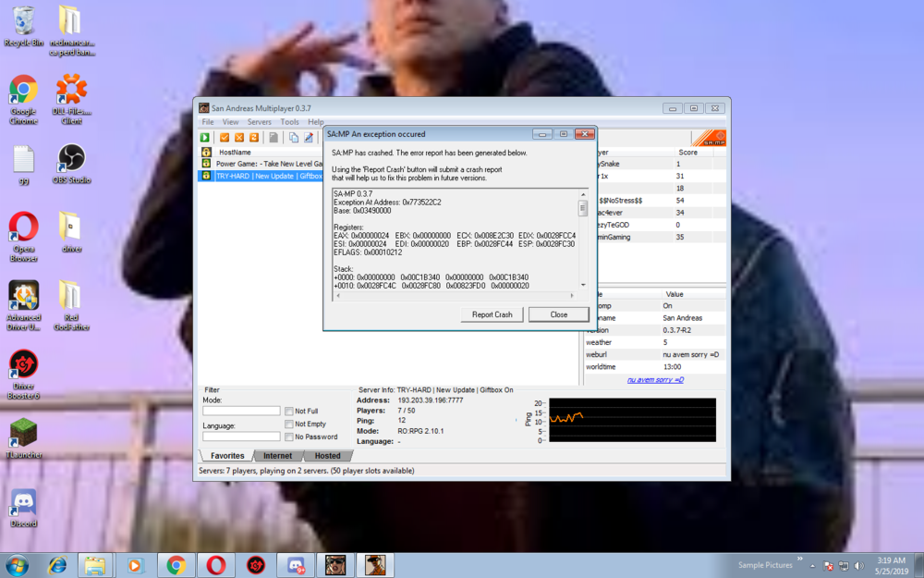Open the driver folder on the desktop
This screenshot has height=578, width=924.
click(x=71, y=232)
